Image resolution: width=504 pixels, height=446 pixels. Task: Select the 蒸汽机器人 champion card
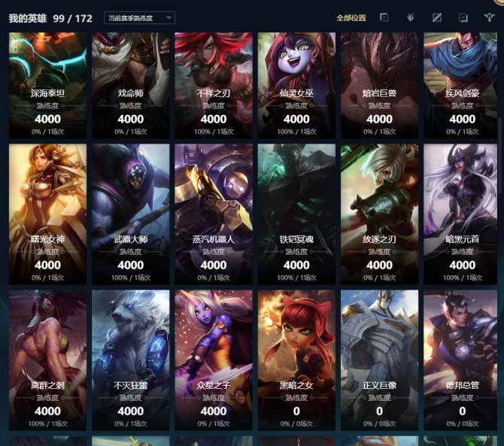[x=214, y=214]
